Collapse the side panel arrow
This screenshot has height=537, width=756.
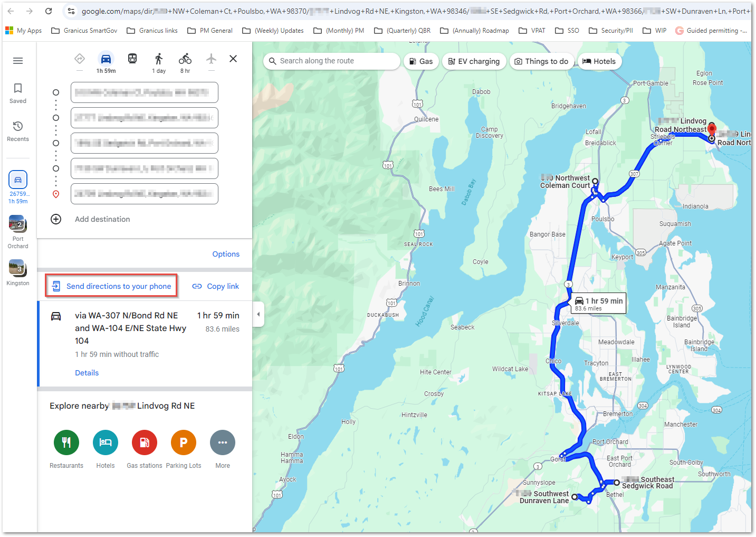(259, 314)
